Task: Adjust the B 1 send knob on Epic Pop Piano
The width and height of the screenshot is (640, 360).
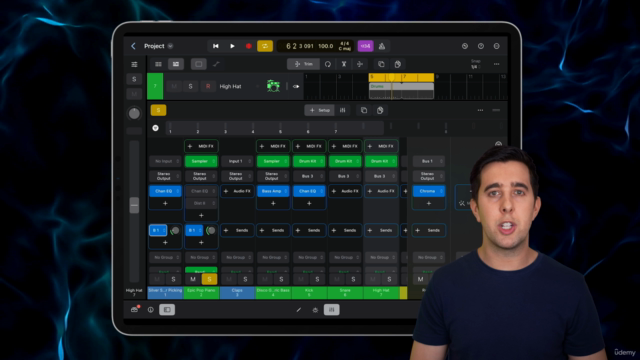Action: (x=211, y=231)
